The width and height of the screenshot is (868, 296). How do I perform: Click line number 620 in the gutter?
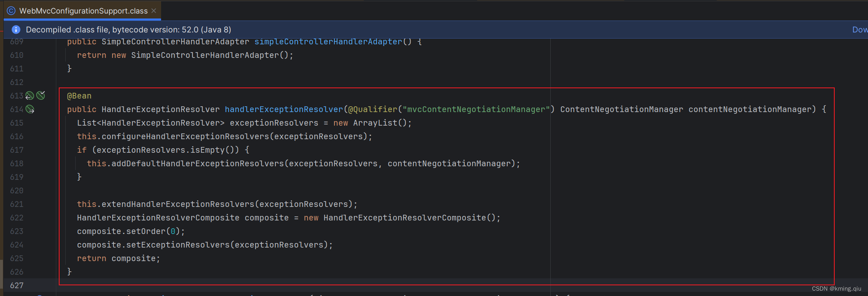coord(17,190)
